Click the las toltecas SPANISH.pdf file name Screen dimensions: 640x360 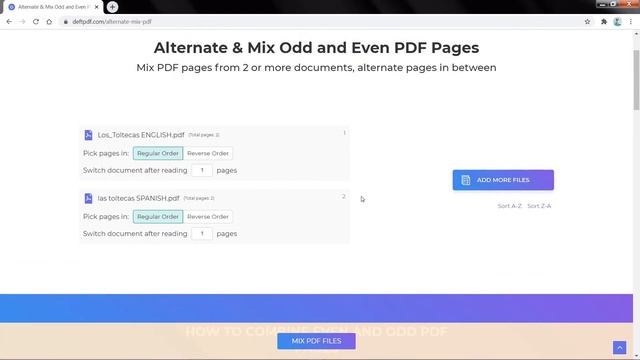pyautogui.click(x=138, y=198)
